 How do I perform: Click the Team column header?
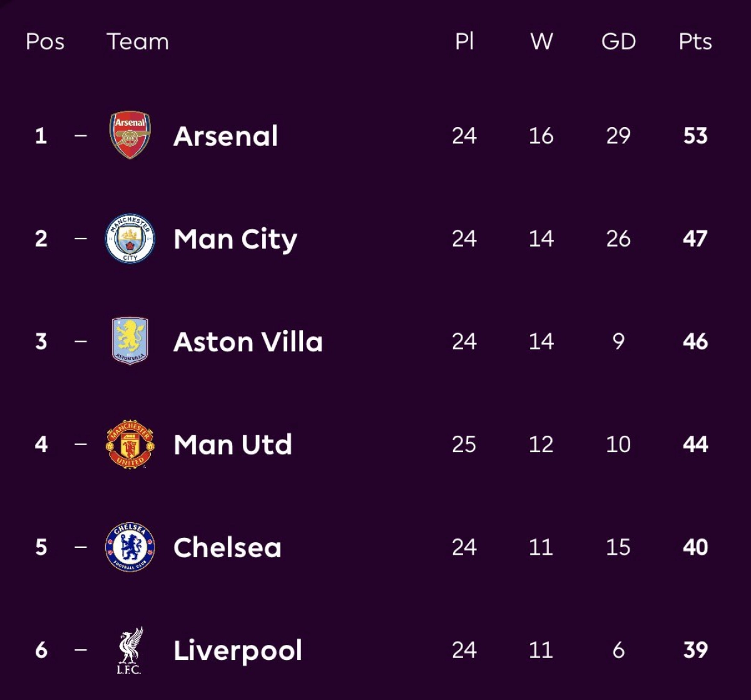pyautogui.click(x=138, y=42)
